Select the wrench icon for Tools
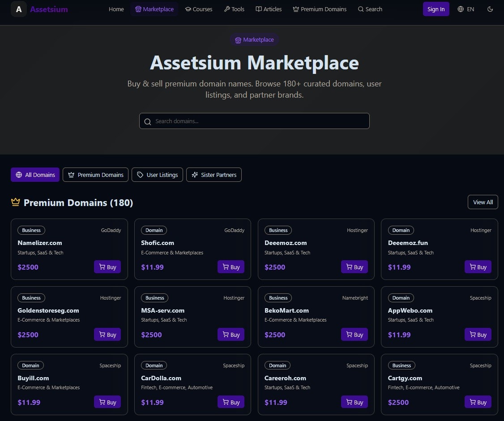Screen dimensions: 504x421 [228, 9]
